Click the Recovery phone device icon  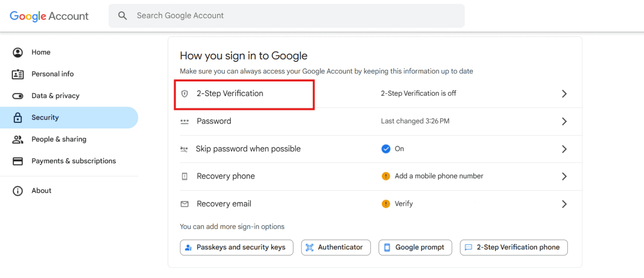[x=184, y=176]
